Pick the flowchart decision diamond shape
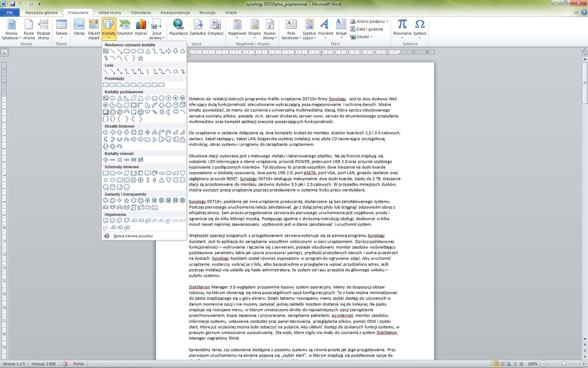Screen dimensions: 588x368 point(120,173)
